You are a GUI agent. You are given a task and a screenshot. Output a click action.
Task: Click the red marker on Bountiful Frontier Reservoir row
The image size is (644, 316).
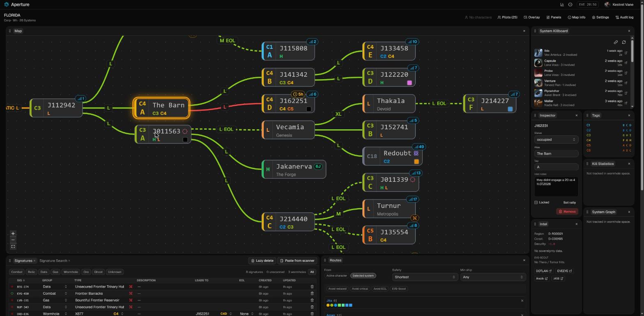(131, 300)
